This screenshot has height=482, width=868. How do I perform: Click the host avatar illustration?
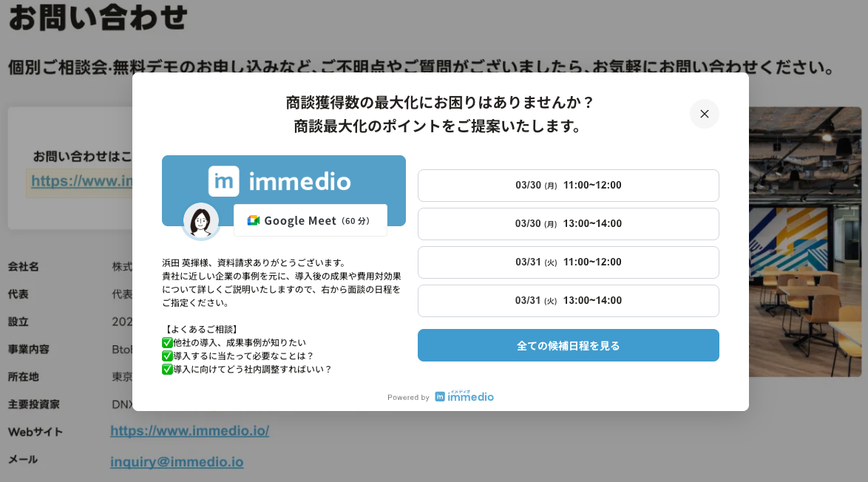(201, 221)
